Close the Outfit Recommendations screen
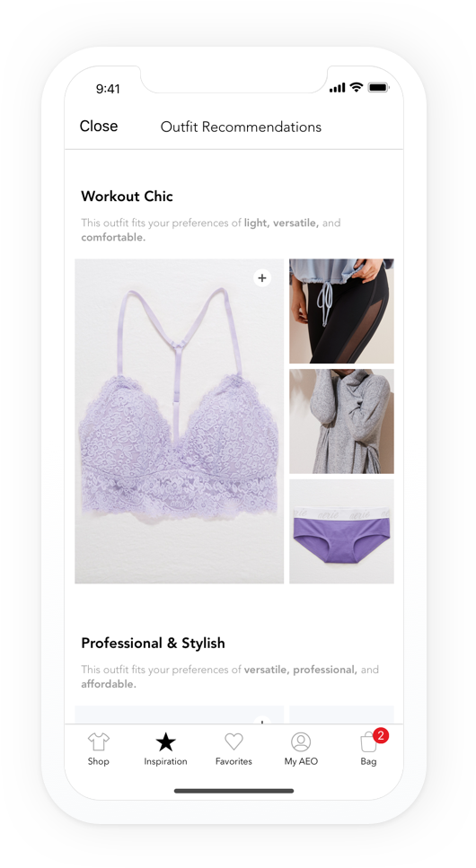Image resolution: width=476 pixels, height=868 pixels. 99,127
